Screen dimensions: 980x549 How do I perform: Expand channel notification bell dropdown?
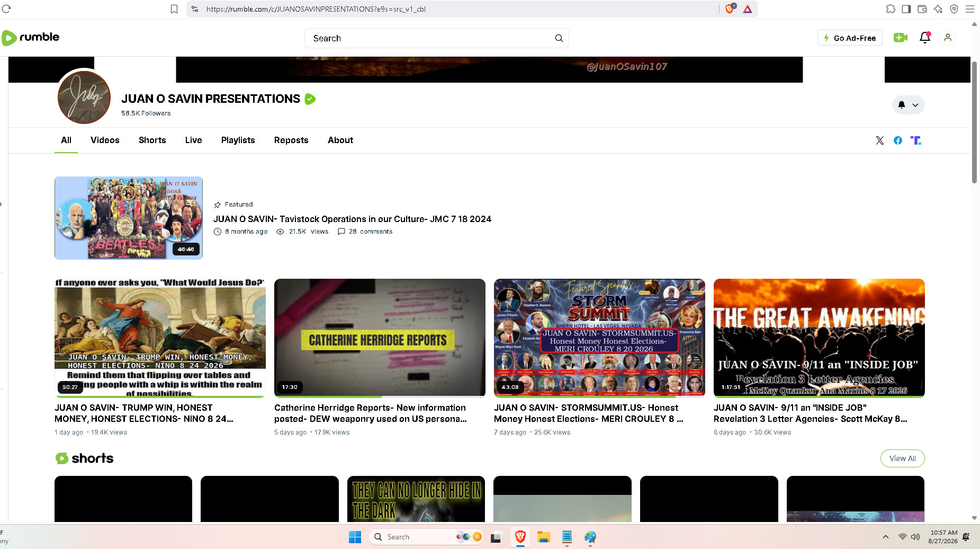pyautogui.click(x=909, y=105)
